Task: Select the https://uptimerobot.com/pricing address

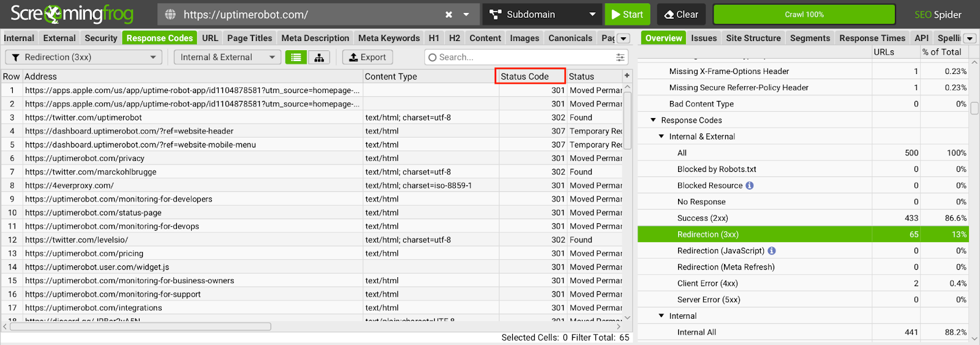Action: (x=192, y=253)
